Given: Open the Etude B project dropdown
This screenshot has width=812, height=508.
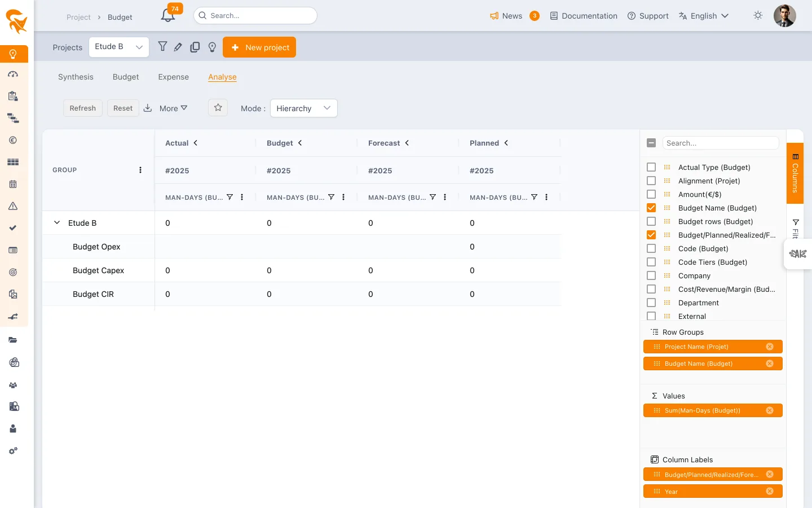Looking at the screenshot, I should point(119,47).
